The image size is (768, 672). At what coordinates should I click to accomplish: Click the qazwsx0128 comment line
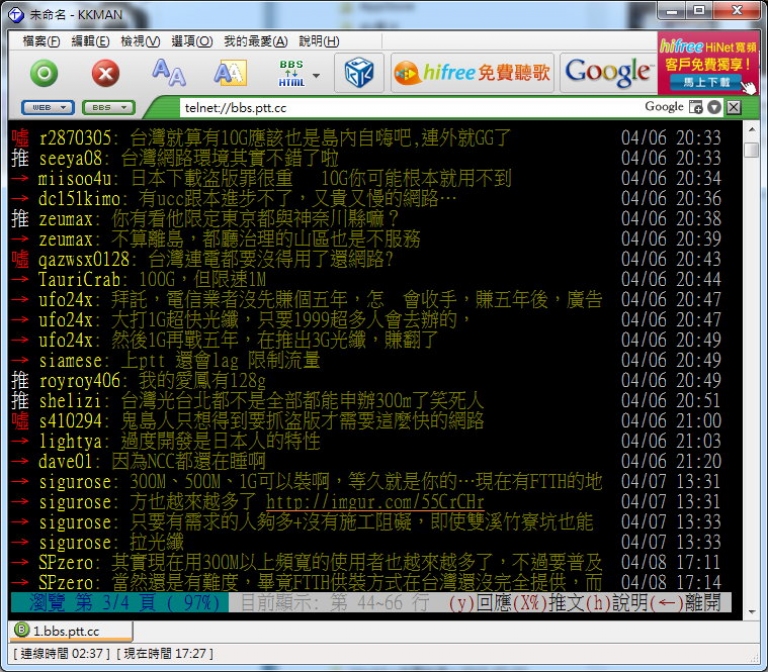[x=366, y=259]
